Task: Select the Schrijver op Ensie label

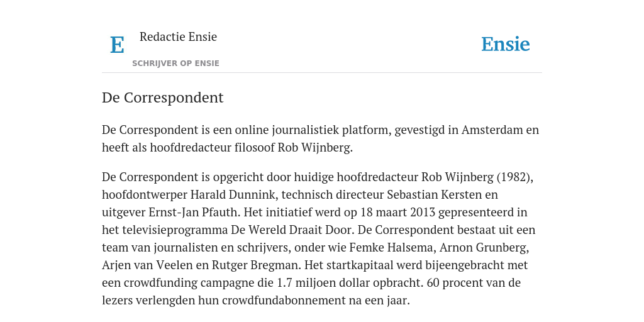Action: [176, 64]
